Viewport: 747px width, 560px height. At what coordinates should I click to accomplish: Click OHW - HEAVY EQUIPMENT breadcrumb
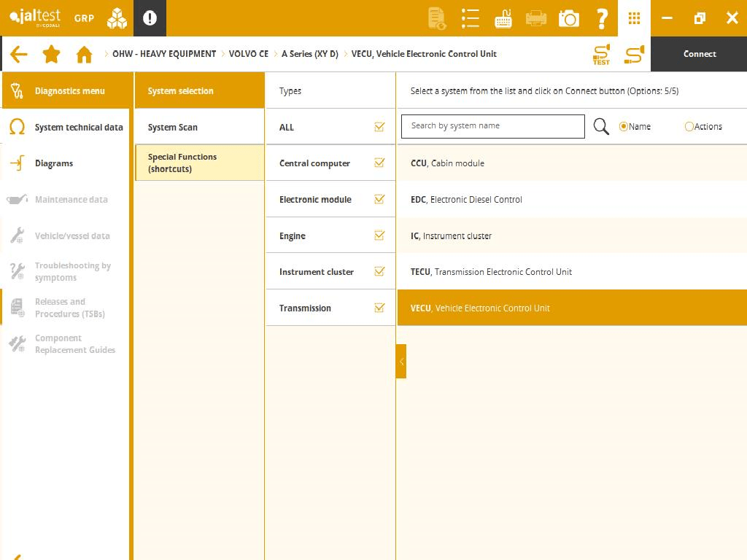click(x=164, y=54)
